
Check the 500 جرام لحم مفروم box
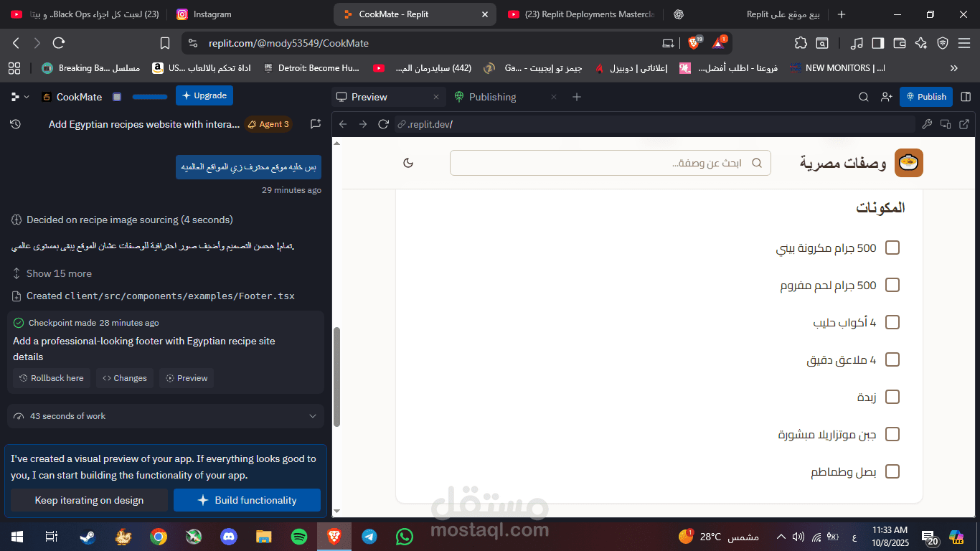pyautogui.click(x=892, y=285)
